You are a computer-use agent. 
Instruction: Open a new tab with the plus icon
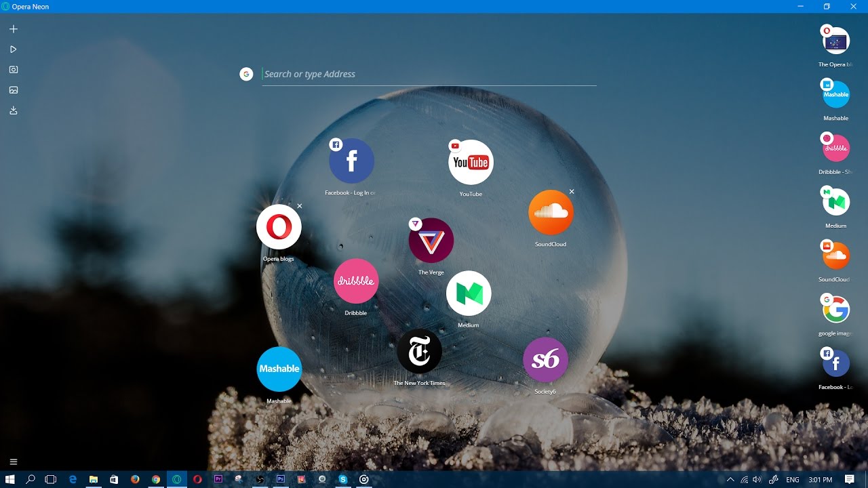pyautogui.click(x=14, y=29)
